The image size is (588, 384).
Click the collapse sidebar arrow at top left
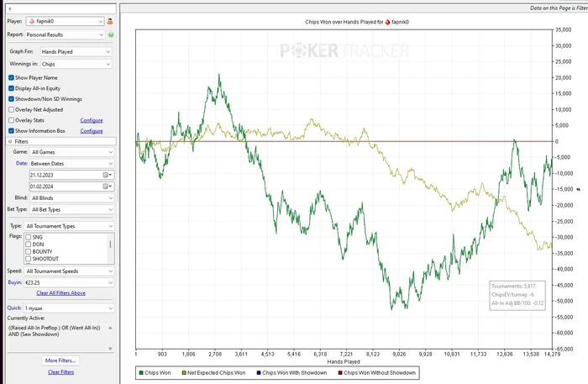coord(10,8)
